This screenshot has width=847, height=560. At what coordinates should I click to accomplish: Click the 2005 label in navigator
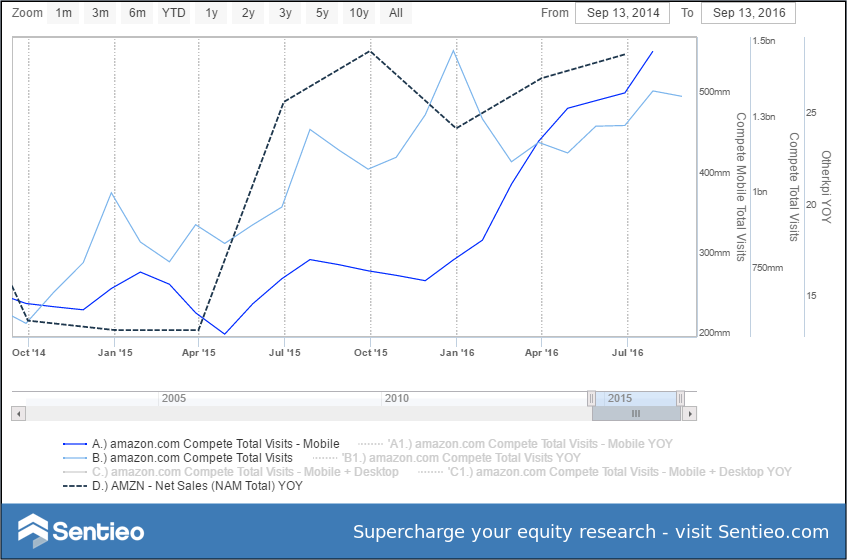pos(174,399)
